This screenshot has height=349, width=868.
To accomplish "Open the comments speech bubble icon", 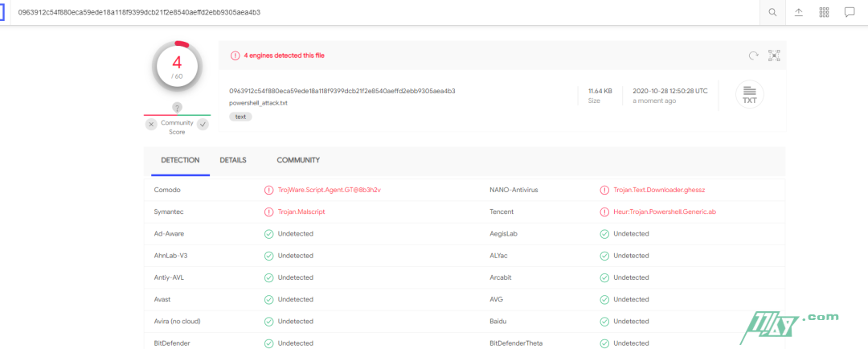I will [849, 12].
